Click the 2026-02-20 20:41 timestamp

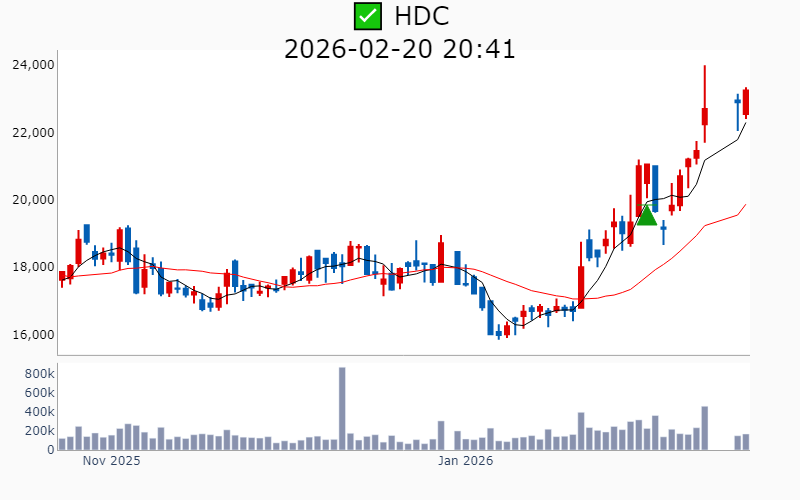(x=400, y=48)
